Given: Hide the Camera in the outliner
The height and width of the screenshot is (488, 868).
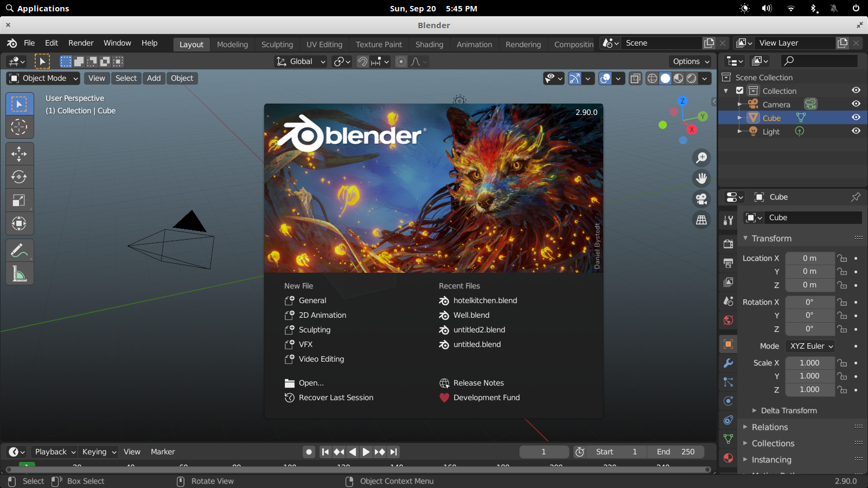Looking at the screenshot, I should pyautogui.click(x=856, y=104).
